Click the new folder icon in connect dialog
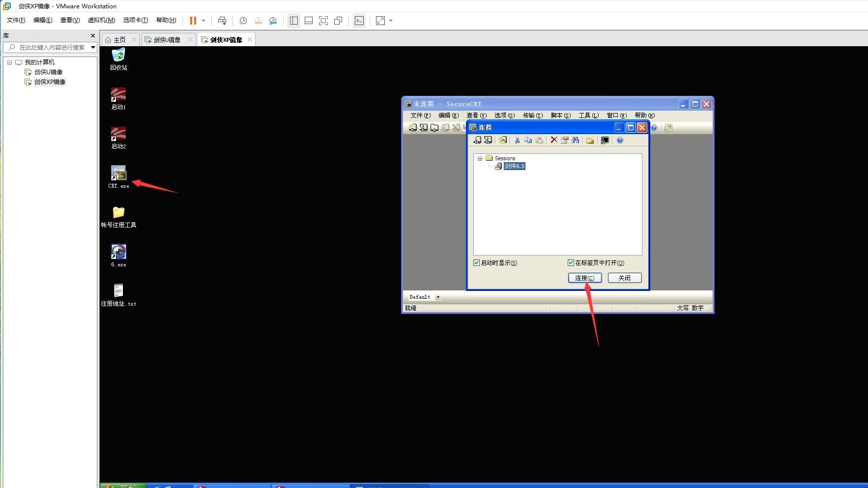The width and height of the screenshot is (868, 488). (590, 140)
